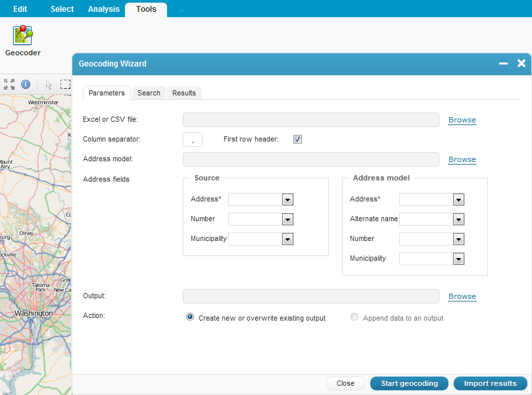
Task: Select Create new or overwrite existing output
Action: coord(190,317)
